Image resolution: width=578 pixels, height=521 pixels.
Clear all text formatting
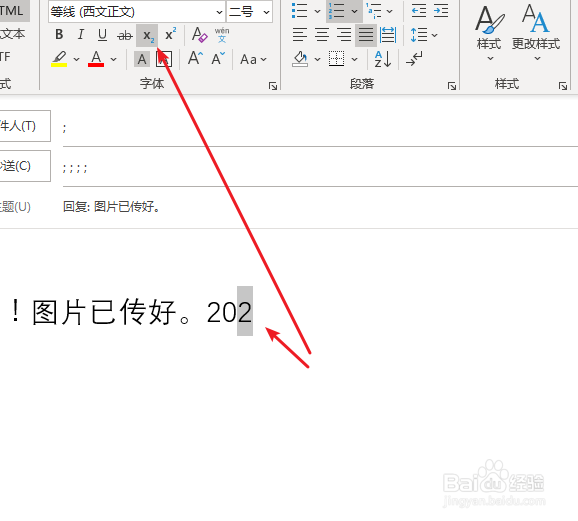coord(199,35)
